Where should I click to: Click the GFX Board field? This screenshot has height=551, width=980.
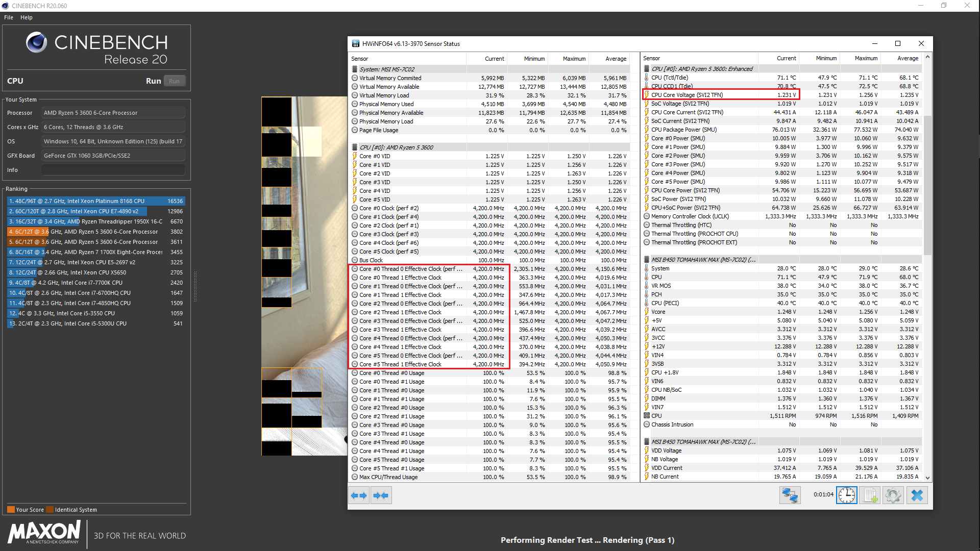pos(113,156)
